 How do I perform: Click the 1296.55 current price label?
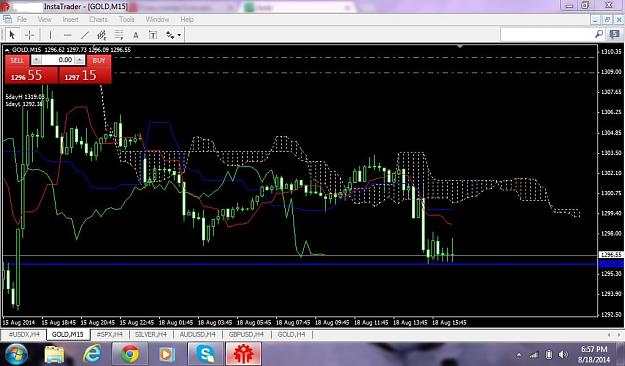(x=611, y=254)
